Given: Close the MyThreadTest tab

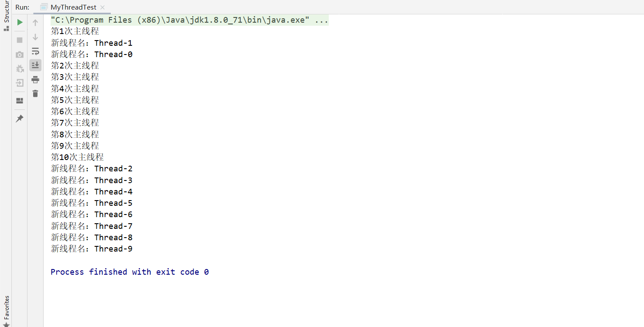Looking at the screenshot, I should tap(102, 7).
